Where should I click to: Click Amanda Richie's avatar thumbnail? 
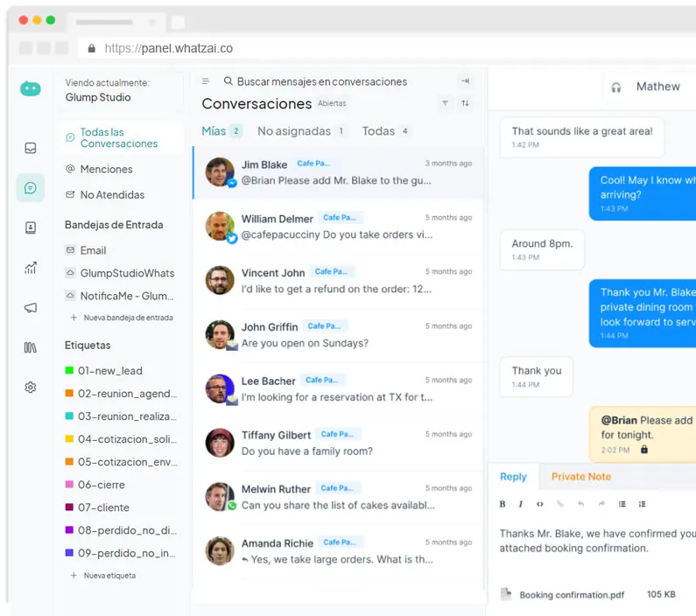(x=220, y=550)
